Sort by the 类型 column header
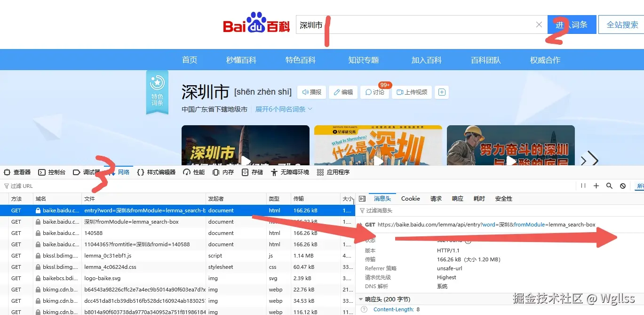644x315 pixels. [x=278, y=199]
